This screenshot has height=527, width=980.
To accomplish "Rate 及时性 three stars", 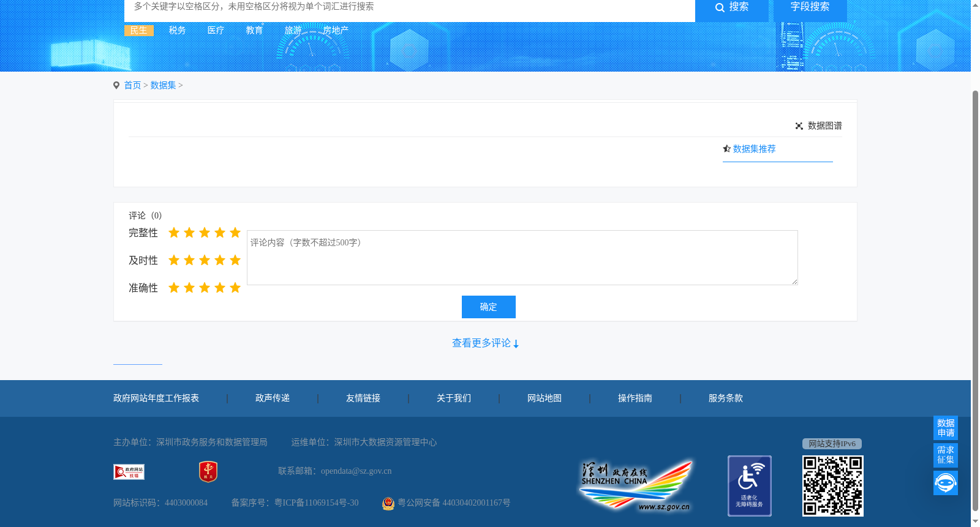I will click(205, 260).
